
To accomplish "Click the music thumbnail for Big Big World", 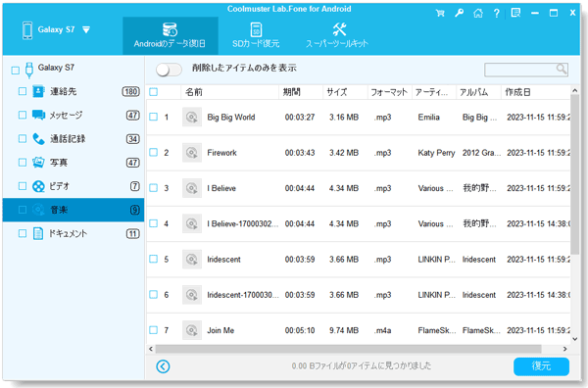I will (192, 117).
